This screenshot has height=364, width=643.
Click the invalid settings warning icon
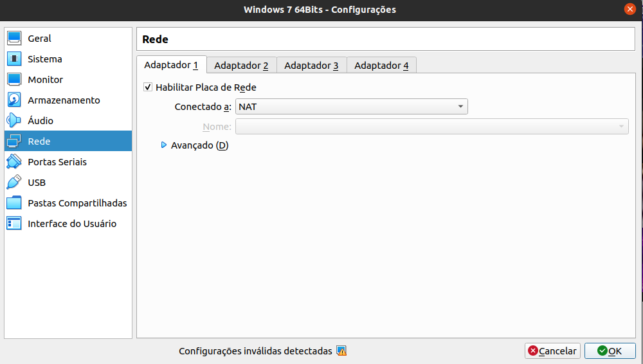coord(341,351)
